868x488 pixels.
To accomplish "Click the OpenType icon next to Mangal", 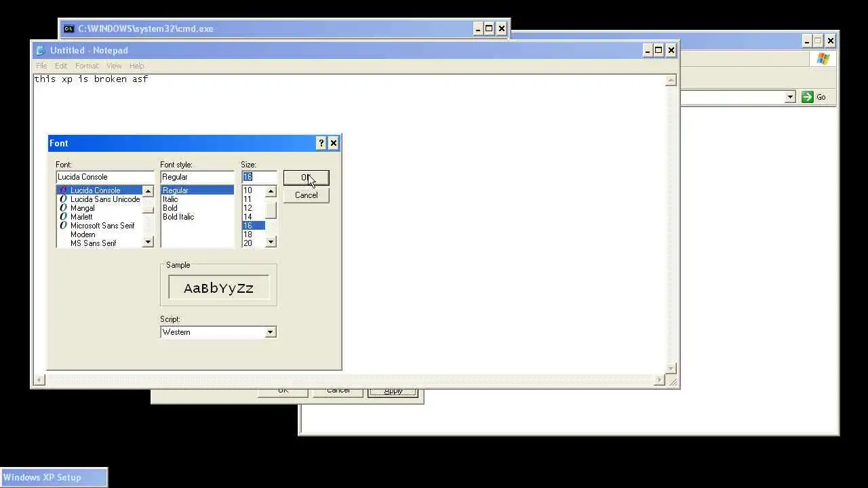I will [63, 208].
